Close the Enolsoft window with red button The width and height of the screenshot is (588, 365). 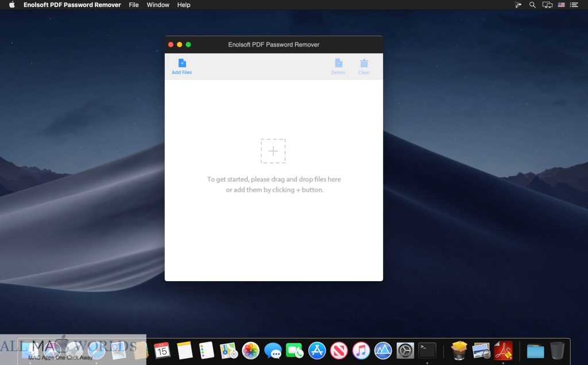(171, 45)
